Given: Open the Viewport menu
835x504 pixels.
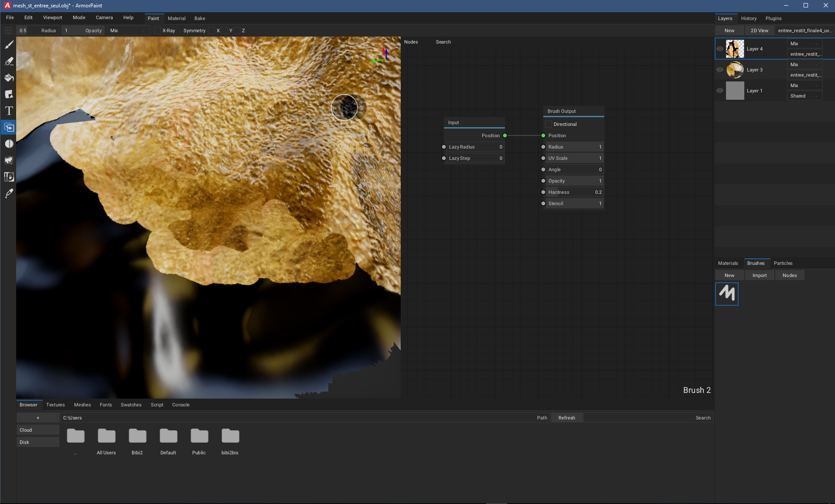Looking at the screenshot, I should tap(52, 17).
